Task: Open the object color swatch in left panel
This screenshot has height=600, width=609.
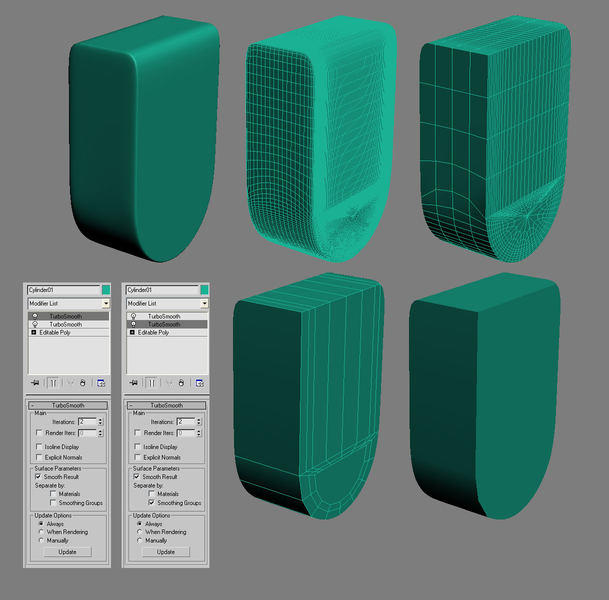Action: pos(106,290)
